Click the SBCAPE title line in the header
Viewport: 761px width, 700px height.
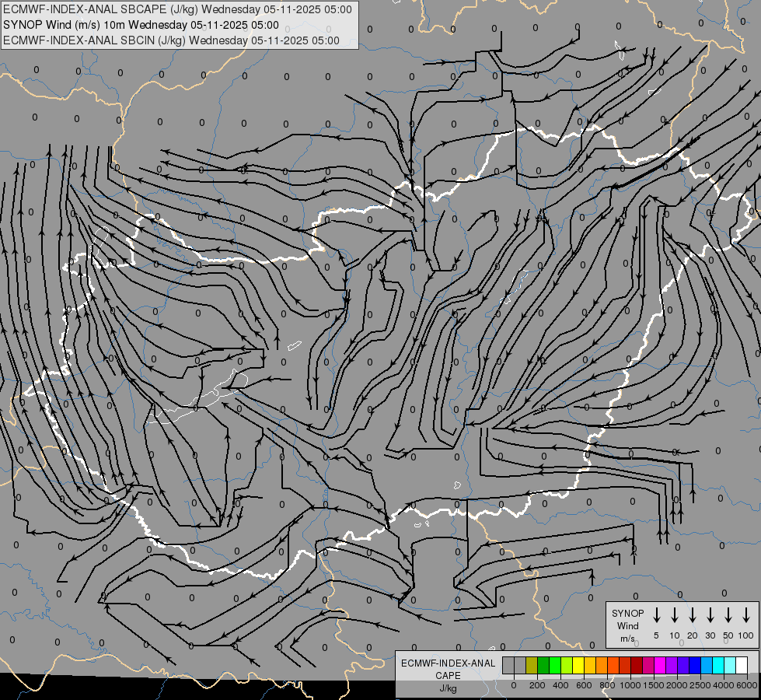point(177,9)
